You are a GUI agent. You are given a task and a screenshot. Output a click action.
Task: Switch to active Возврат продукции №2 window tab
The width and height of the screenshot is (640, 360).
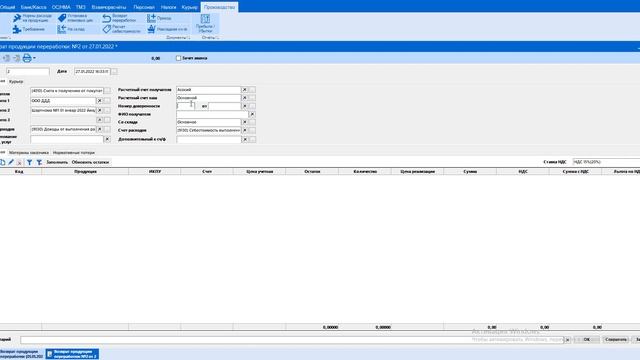(72, 354)
